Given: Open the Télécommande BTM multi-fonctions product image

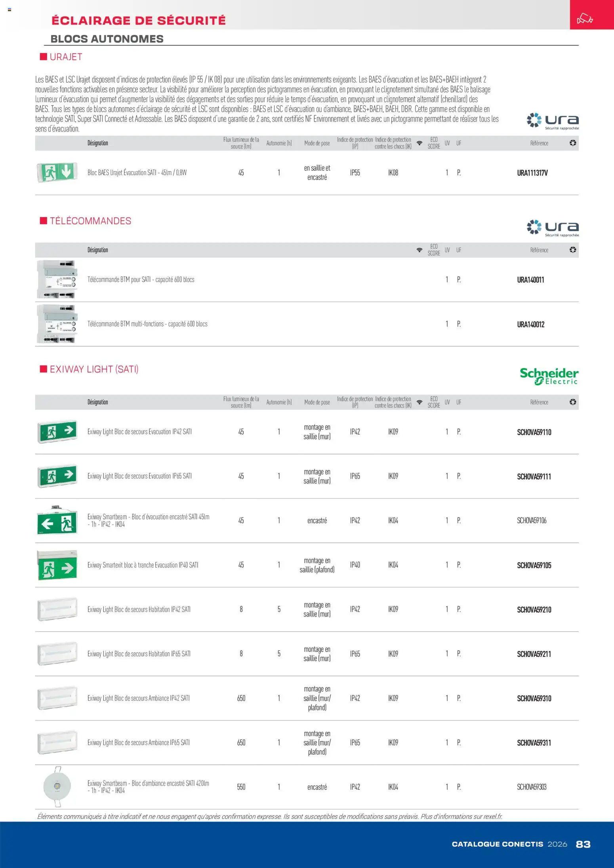Looking at the screenshot, I should click(x=57, y=324).
